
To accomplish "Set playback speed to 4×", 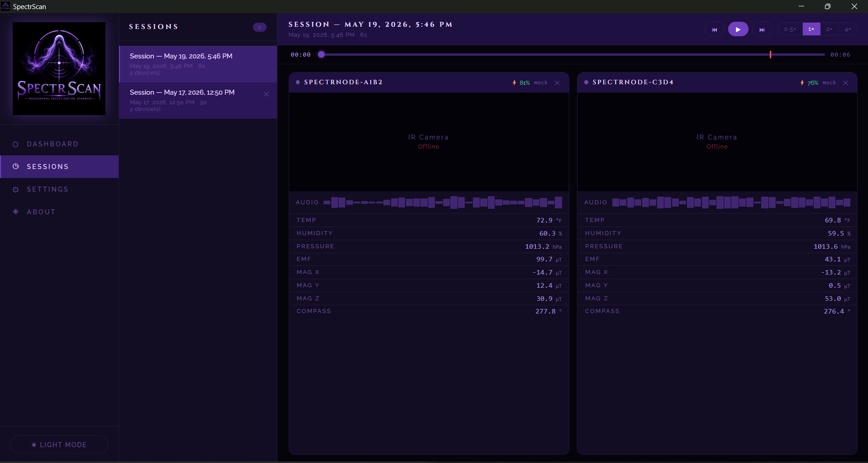I will (x=848, y=29).
